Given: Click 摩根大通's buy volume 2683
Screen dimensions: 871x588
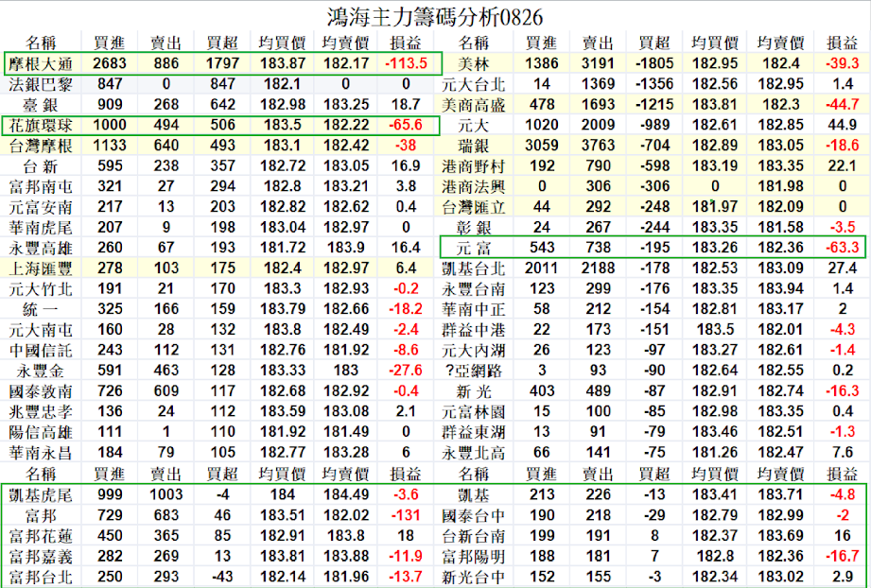Looking at the screenshot, I should 110,63.
